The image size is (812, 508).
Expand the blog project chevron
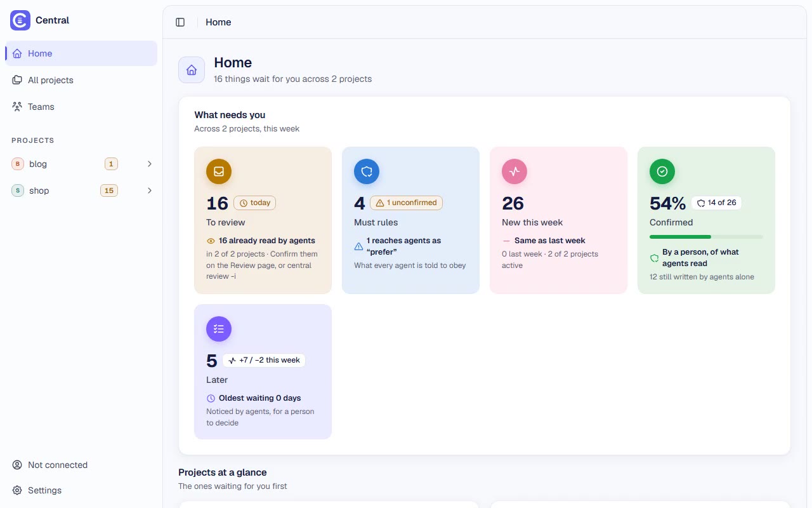point(150,164)
